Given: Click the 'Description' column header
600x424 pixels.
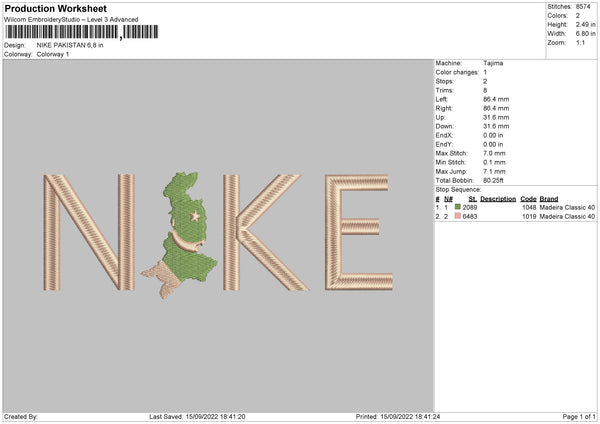Looking at the screenshot, I should coord(498,199).
